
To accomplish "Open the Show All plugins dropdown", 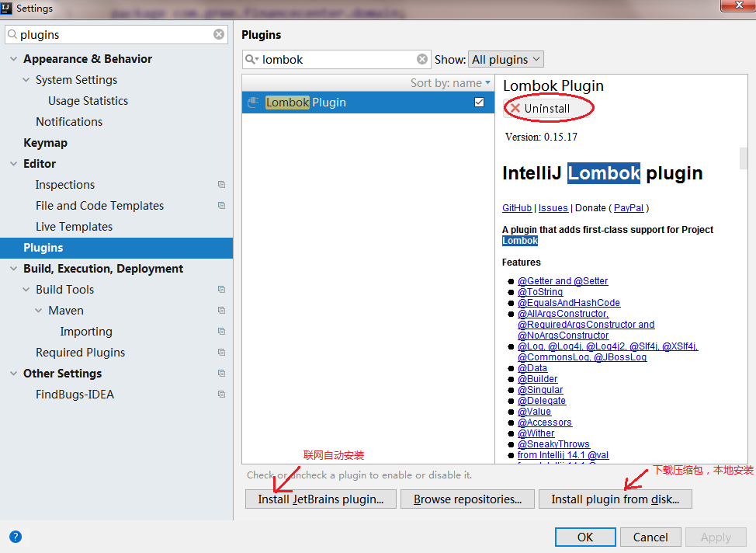I will click(x=506, y=59).
